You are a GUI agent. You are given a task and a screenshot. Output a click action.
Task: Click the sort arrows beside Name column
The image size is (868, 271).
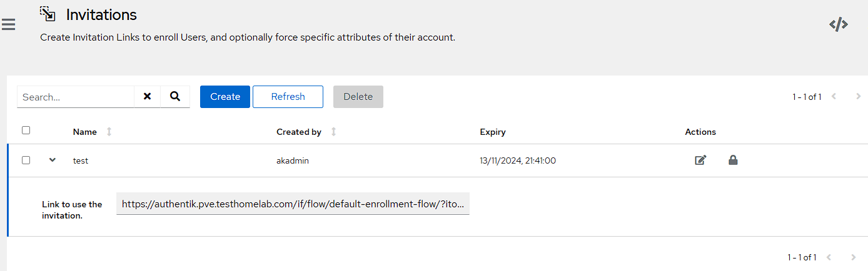coord(109,132)
